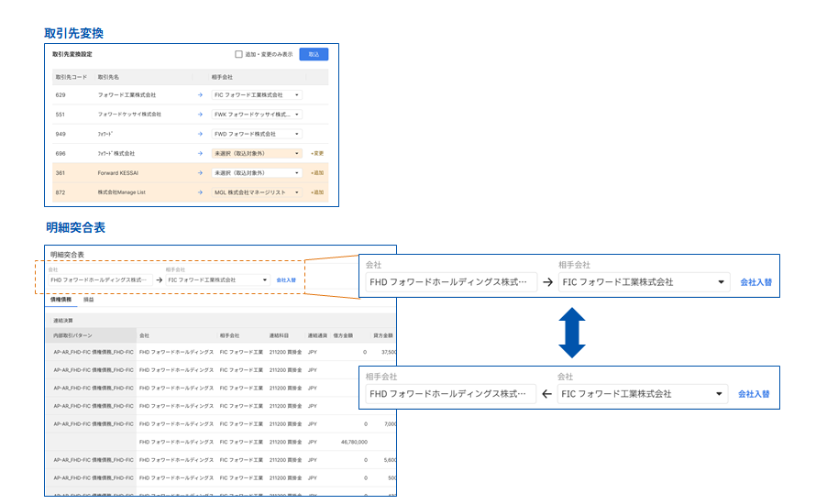Screen dimensions: 816x504
Task: Expand the MGL 株式会社マネージリスト dropdown
Action: 257,192
